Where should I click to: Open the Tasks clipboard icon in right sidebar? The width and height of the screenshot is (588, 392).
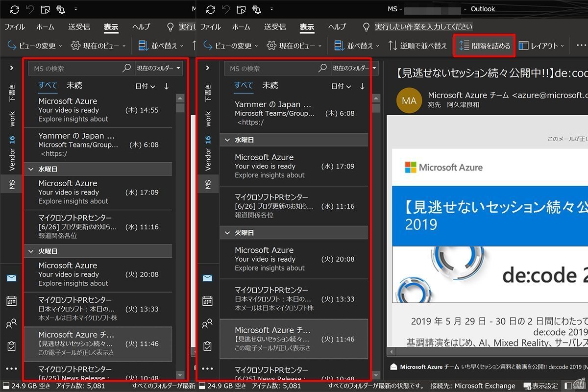pyautogui.click(x=207, y=346)
